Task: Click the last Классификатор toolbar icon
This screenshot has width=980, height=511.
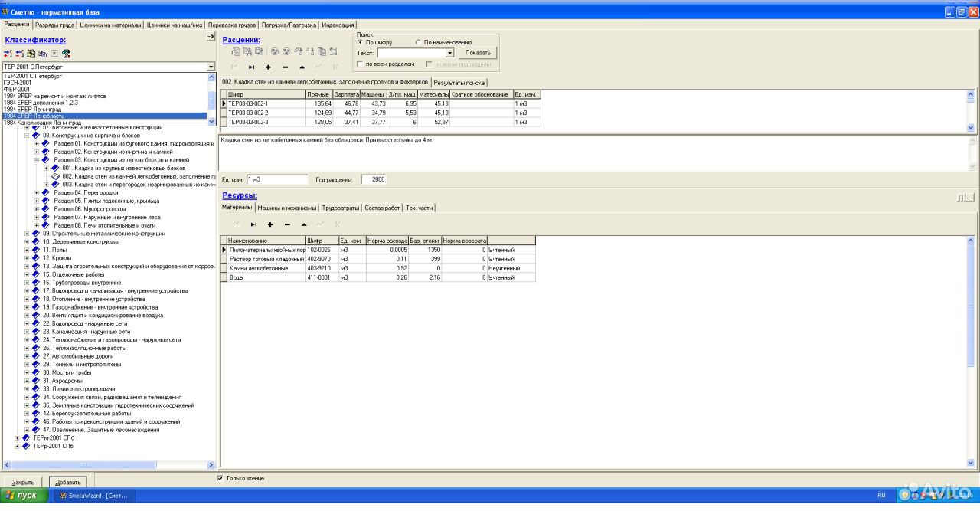Action: 67,54
